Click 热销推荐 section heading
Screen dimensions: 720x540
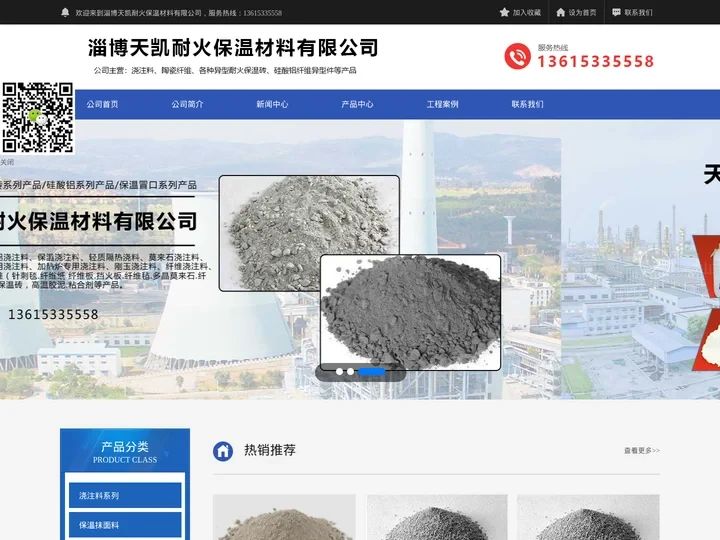[x=270, y=450]
